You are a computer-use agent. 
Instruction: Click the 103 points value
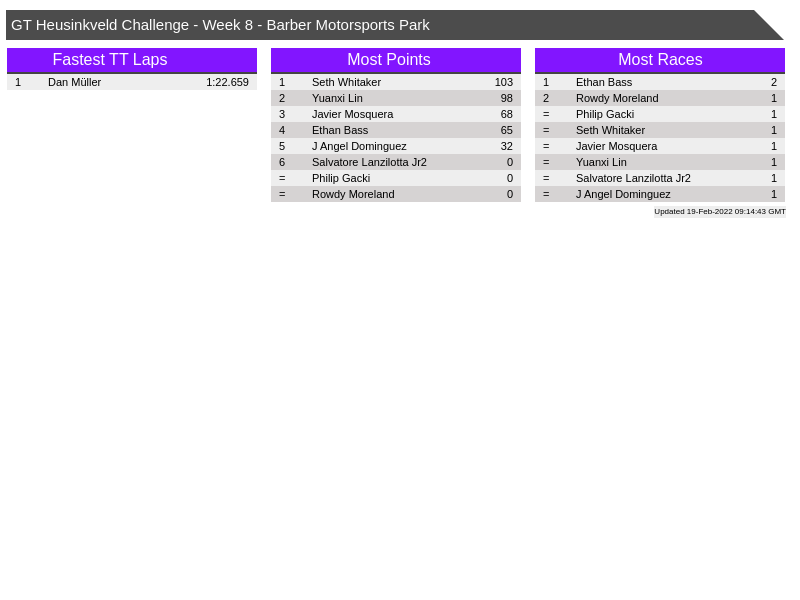point(503,82)
